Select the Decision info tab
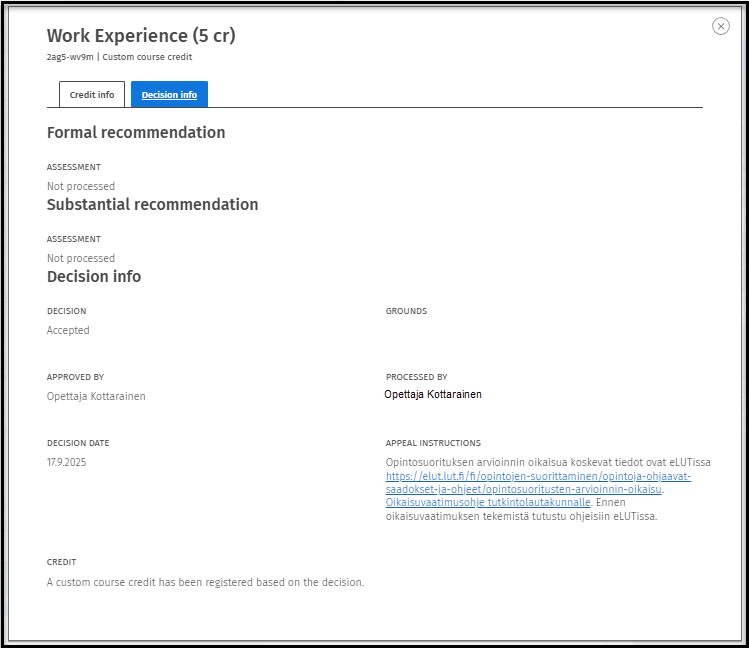 [169, 95]
